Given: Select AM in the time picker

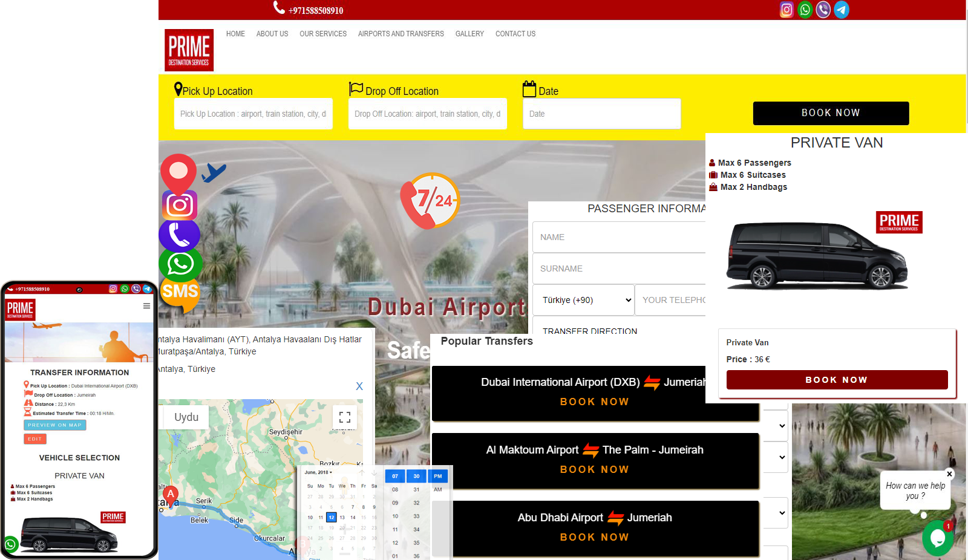Looking at the screenshot, I should (x=438, y=489).
